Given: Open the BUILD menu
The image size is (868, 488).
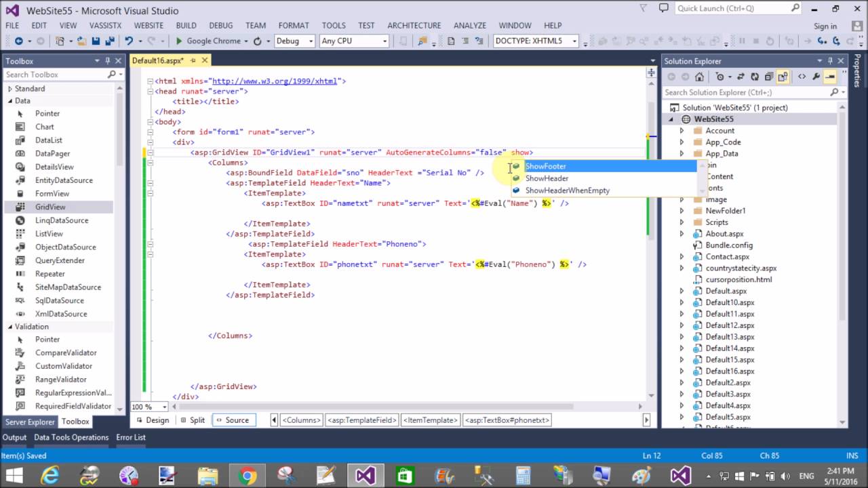Looking at the screenshot, I should [186, 25].
